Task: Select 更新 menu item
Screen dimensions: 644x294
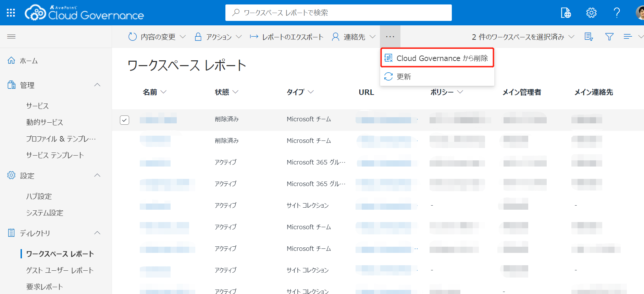Action: 437,76
